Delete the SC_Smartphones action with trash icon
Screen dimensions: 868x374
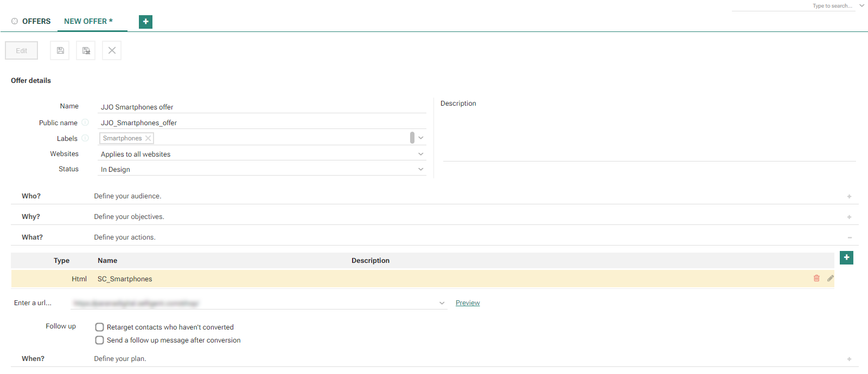click(x=816, y=278)
